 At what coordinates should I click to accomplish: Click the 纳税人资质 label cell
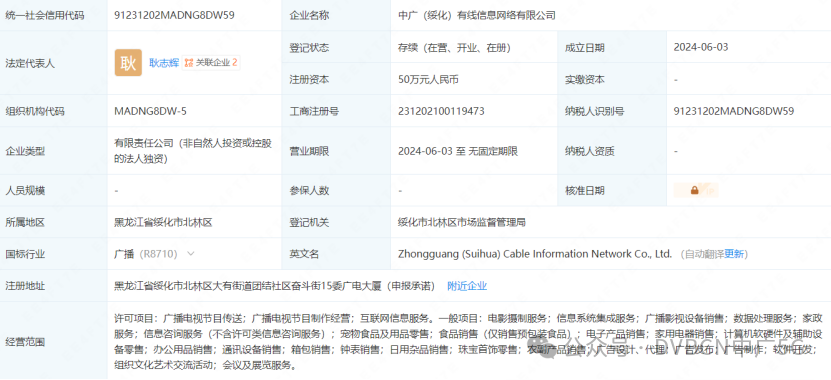612,151
